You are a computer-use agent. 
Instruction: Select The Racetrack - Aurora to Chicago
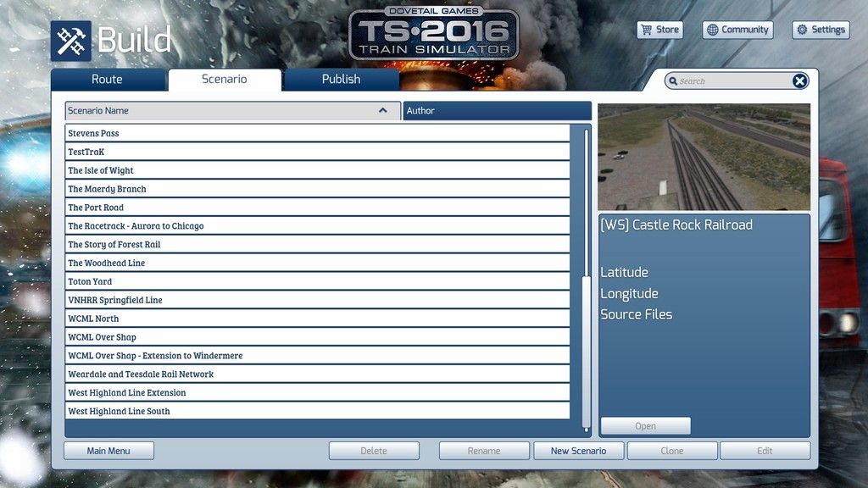(318, 225)
